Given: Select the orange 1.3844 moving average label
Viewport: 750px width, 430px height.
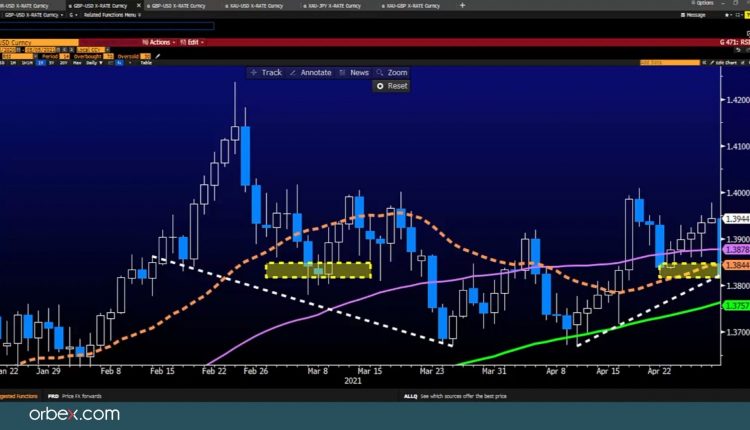Looking at the screenshot, I should click(737, 265).
